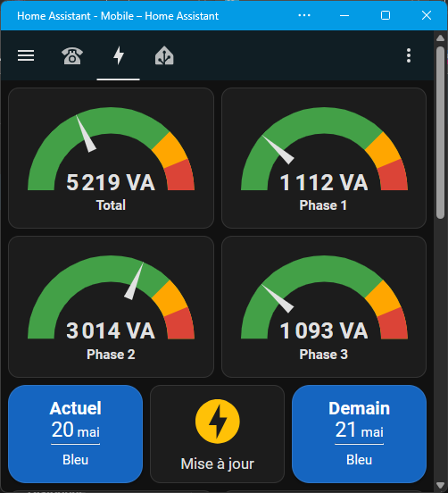Click the Total gauge needle
This screenshot has width=448, height=493.
[86, 134]
